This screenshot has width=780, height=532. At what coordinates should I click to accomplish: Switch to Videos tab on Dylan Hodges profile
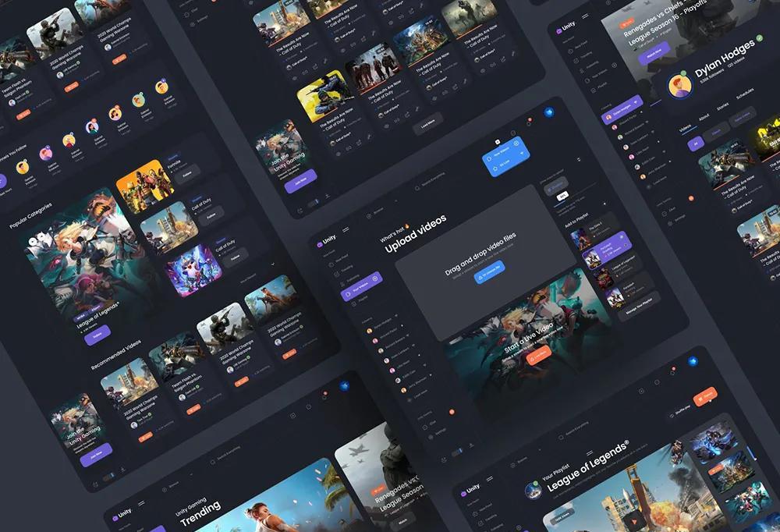click(685, 129)
